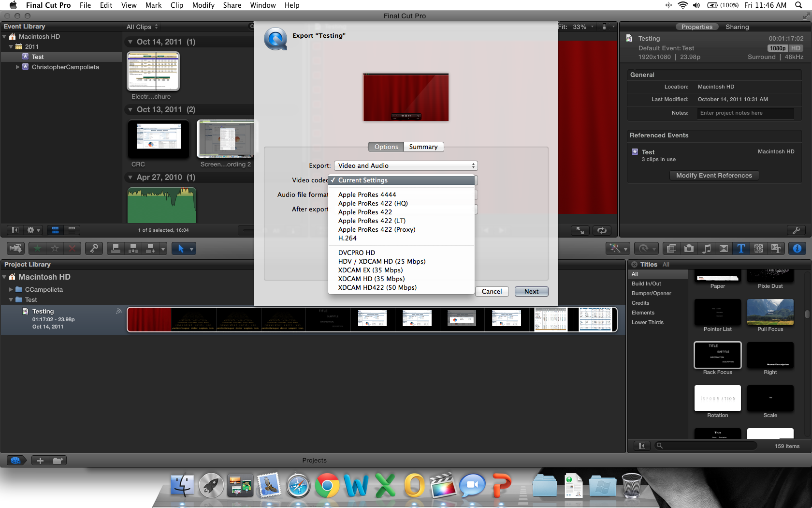Mark clip as favorite with green star
Viewport: 812px width, 508px height.
click(x=37, y=249)
